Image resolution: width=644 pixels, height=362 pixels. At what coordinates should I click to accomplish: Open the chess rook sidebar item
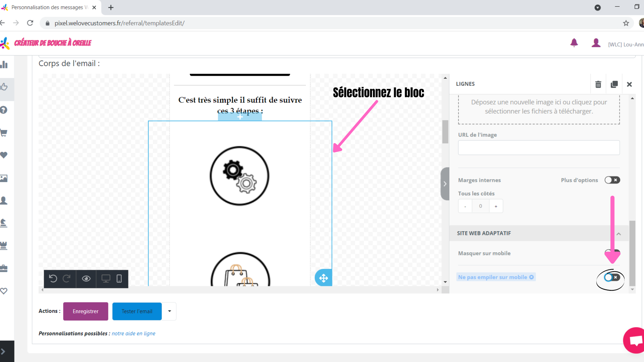tap(4, 245)
